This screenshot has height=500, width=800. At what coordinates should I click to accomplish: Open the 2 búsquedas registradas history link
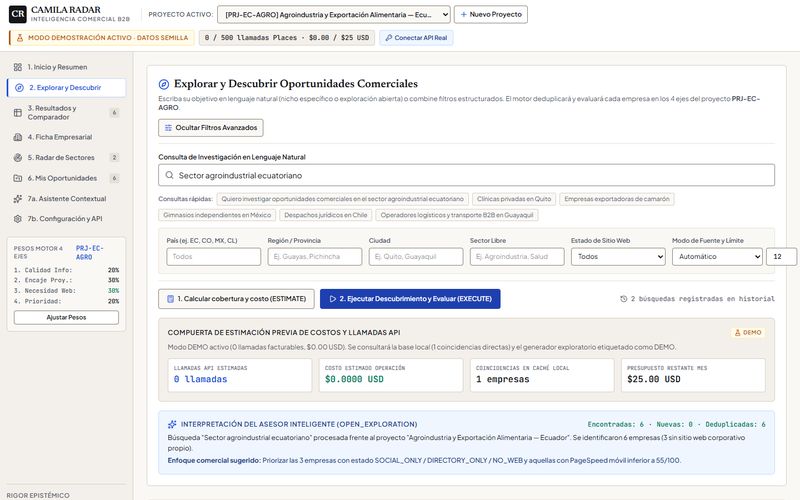click(697, 299)
